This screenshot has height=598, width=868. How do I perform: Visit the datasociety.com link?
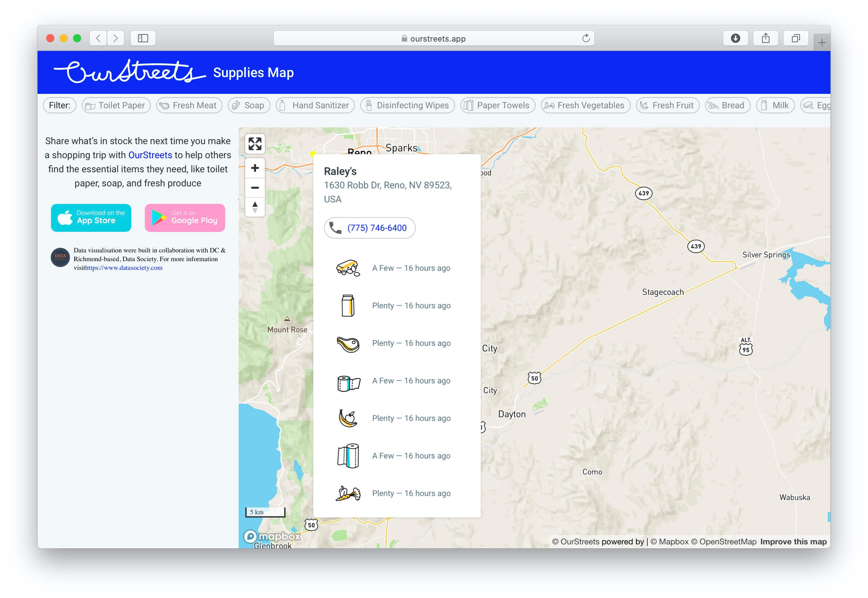pyautogui.click(x=124, y=267)
